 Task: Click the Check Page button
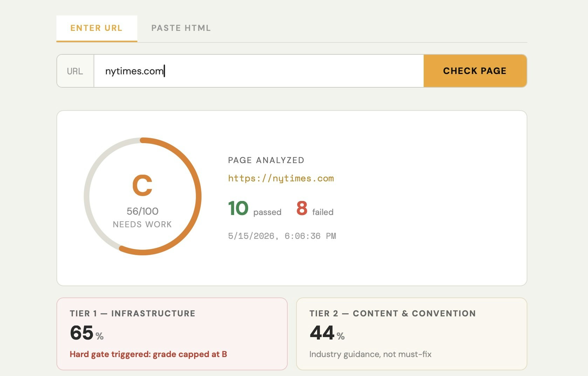[475, 71]
